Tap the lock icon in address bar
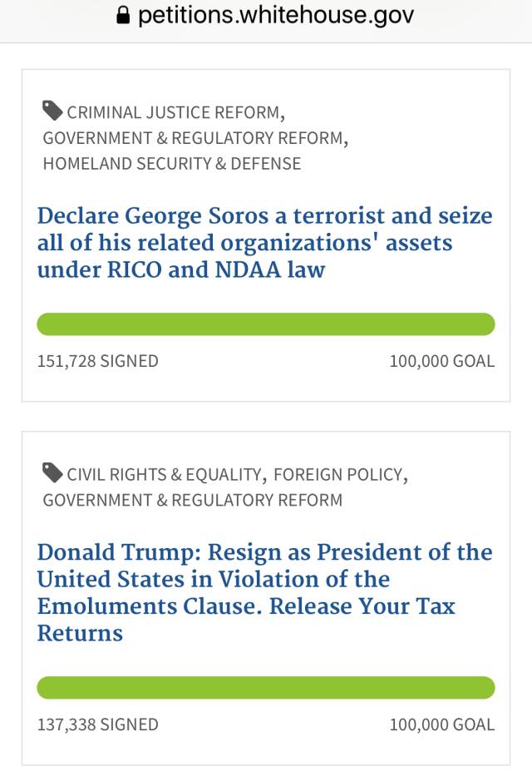 pos(123,16)
